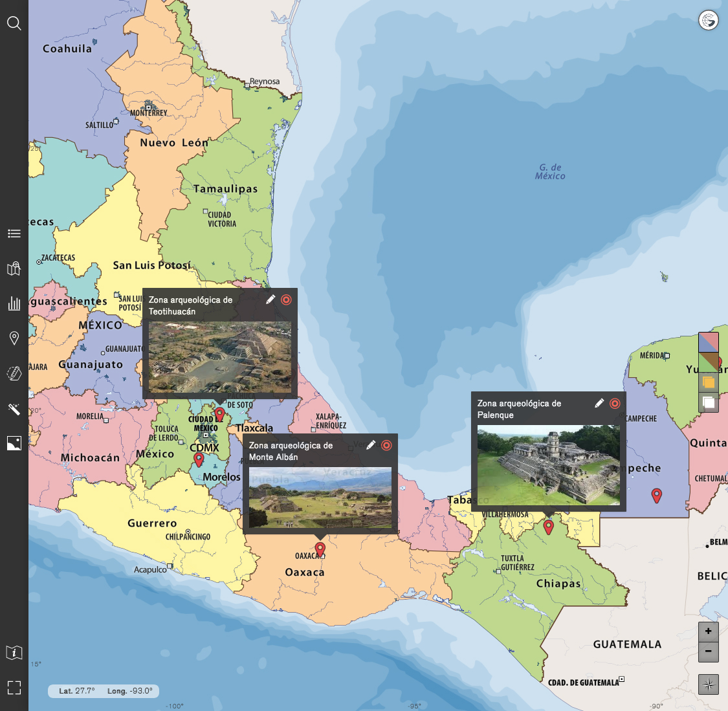Click the 'Tamaulipas' state label
Screen dimensions: 728x711
click(225, 189)
